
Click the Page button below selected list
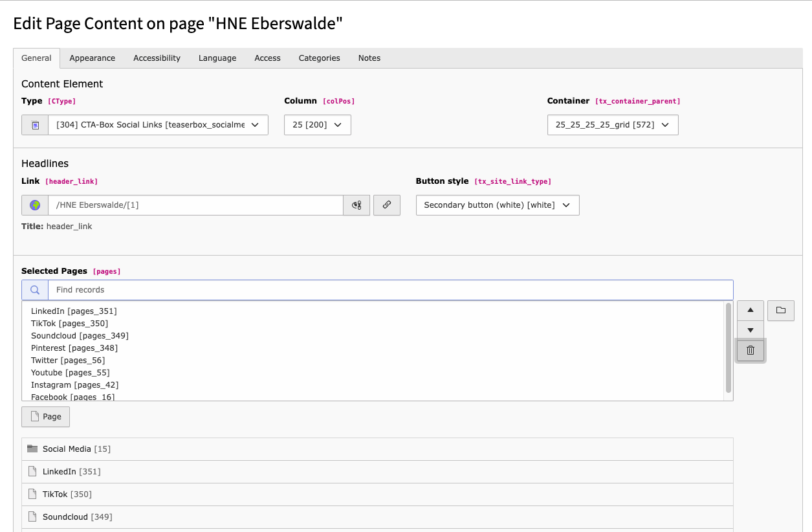pyautogui.click(x=45, y=417)
